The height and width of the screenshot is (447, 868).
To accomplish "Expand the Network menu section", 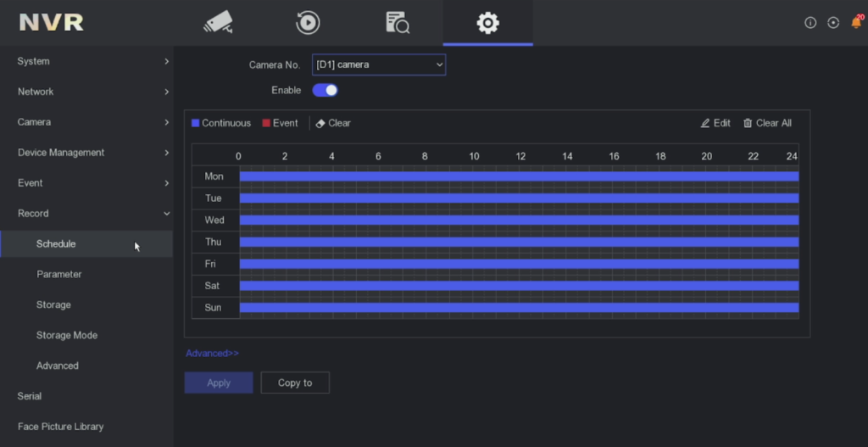I will click(x=85, y=92).
